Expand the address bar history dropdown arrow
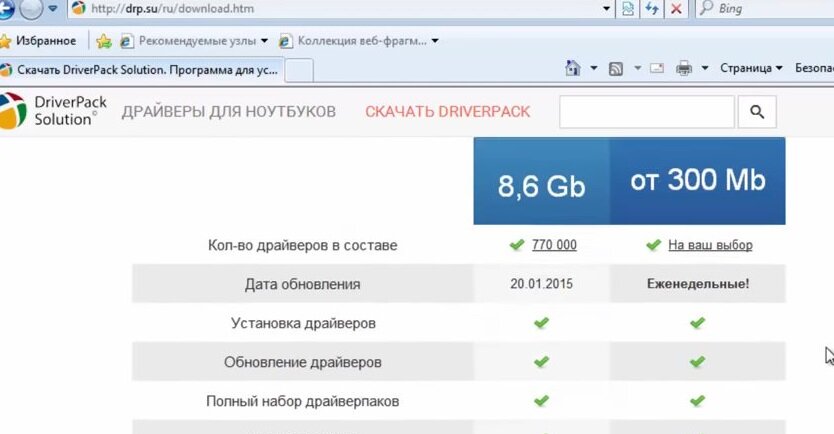 pyautogui.click(x=606, y=9)
